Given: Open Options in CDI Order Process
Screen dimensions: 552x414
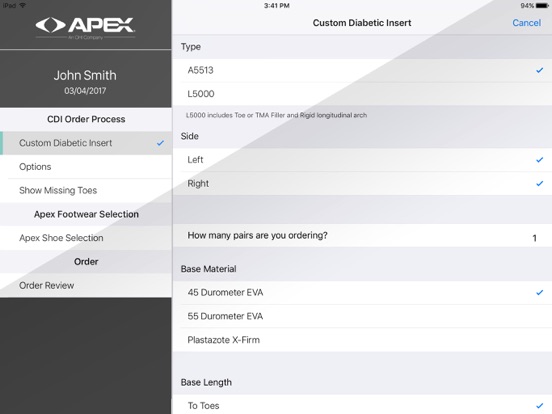Looking at the screenshot, I should (x=86, y=167).
